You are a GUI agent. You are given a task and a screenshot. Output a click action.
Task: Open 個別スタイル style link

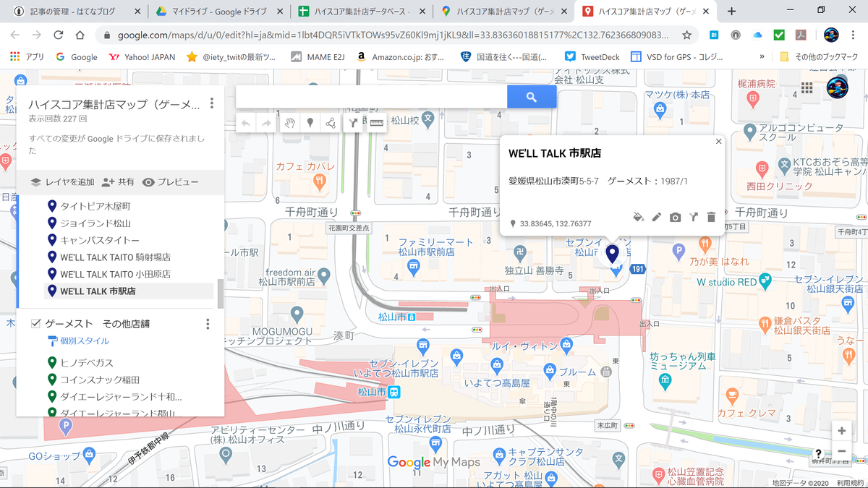[x=78, y=341]
